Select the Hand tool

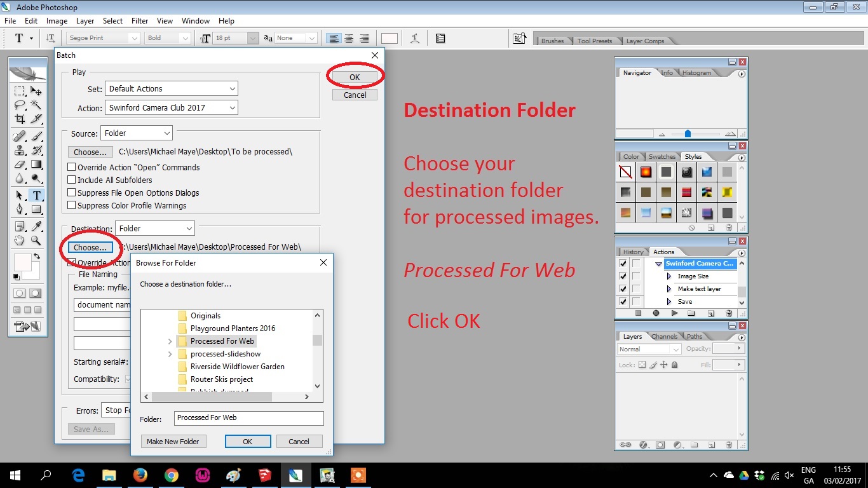point(20,240)
